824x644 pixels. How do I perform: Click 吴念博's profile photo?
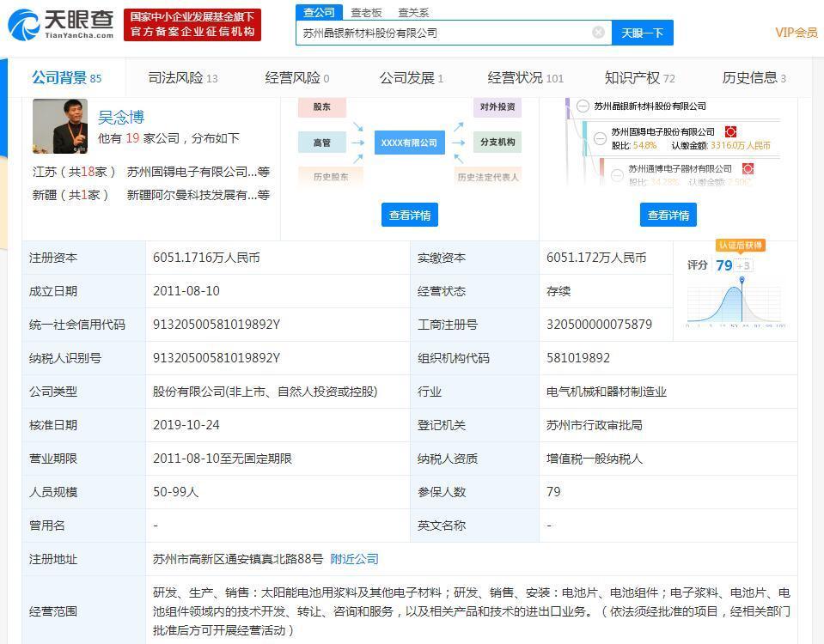[x=60, y=126]
